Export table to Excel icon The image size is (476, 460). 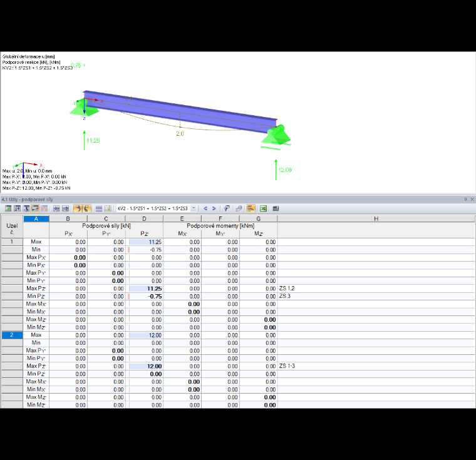pyautogui.click(x=263, y=208)
